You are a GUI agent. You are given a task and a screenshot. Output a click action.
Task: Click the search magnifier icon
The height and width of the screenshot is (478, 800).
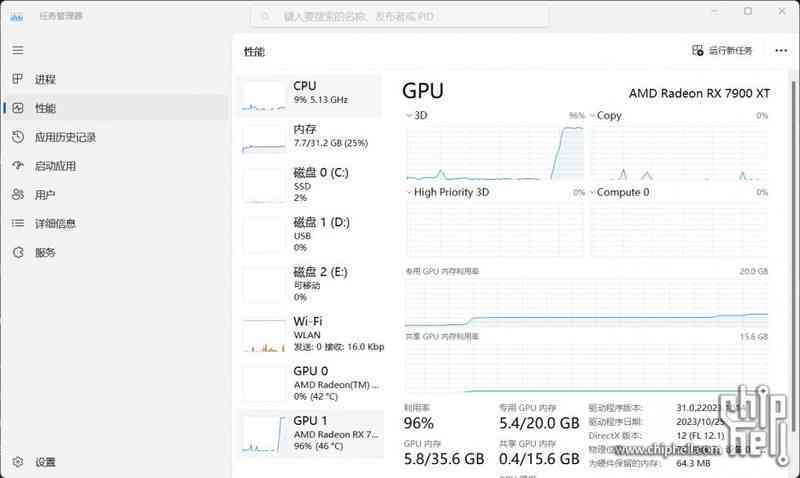tap(265, 17)
